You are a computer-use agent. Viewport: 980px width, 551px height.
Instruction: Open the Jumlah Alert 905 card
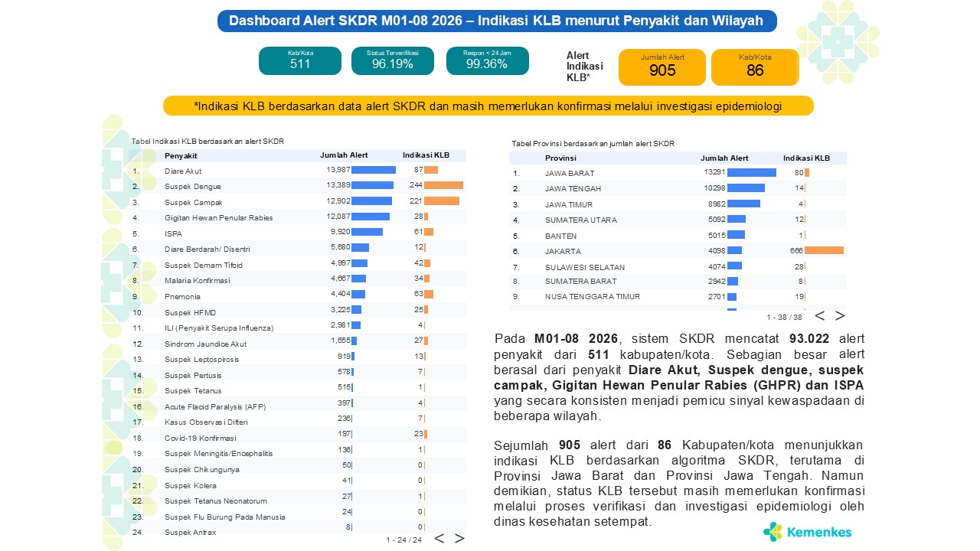click(662, 67)
